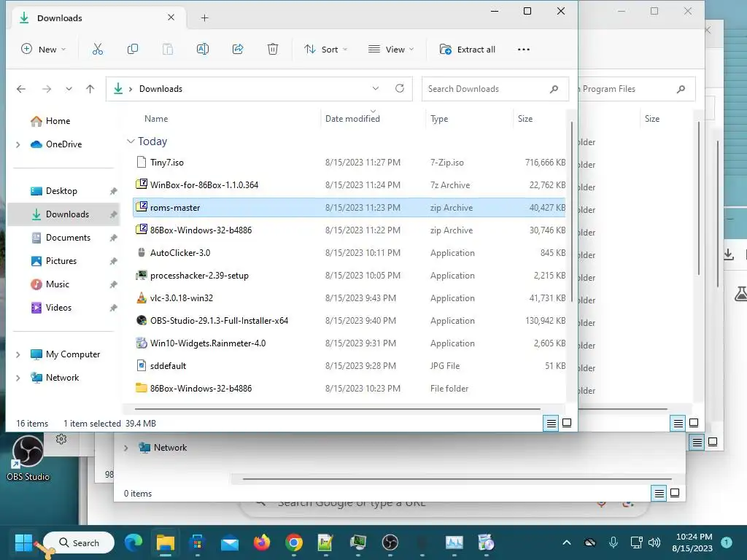This screenshot has width=747, height=560.
Task: Click in Search Downloads field
Action: click(x=495, y=89)
